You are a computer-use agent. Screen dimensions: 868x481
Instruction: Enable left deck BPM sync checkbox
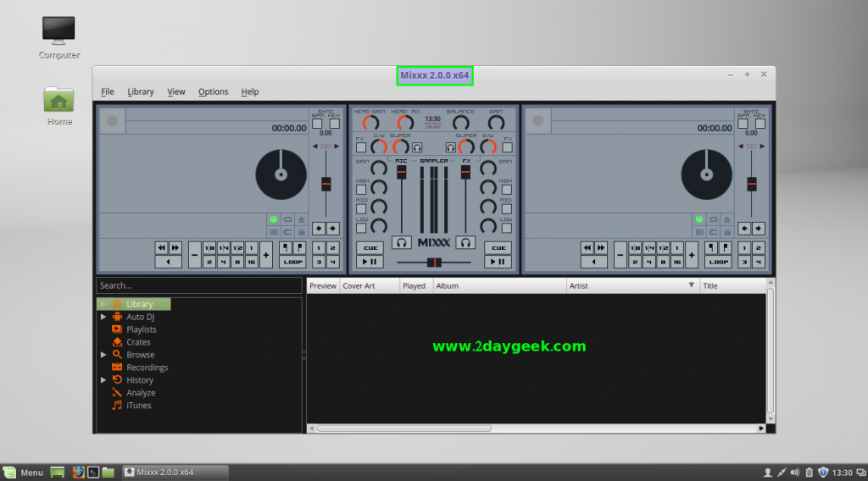tap(317, 124)
